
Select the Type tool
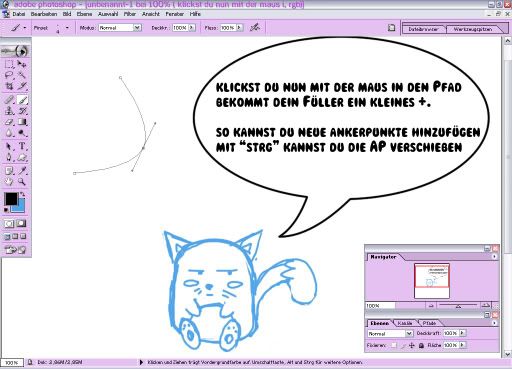click(22, 146)
